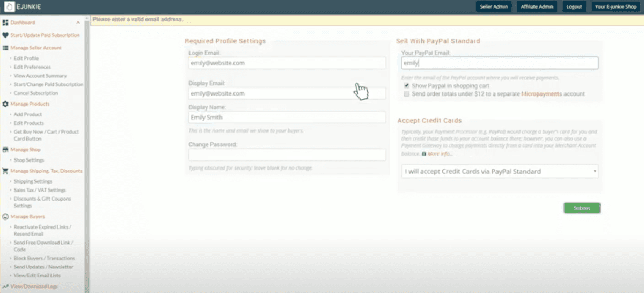Open Get Buy Now / Cart / Product Card Button

click(x=46, y=135)
